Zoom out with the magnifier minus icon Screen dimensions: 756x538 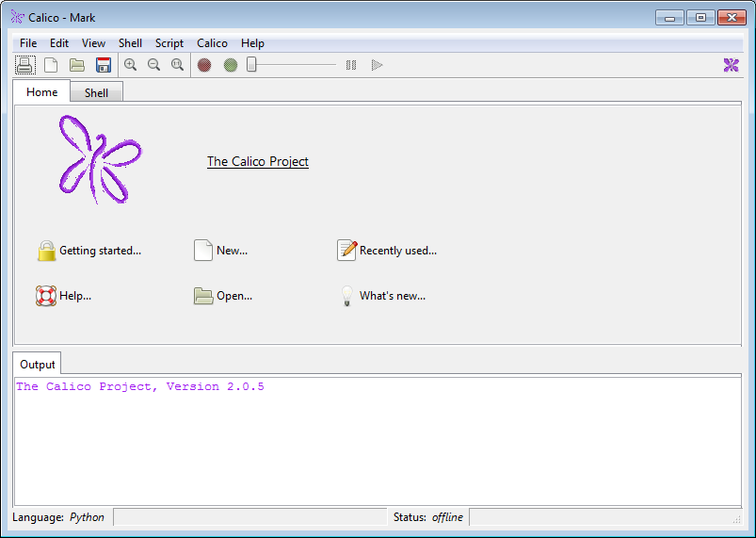pos(153,65)
